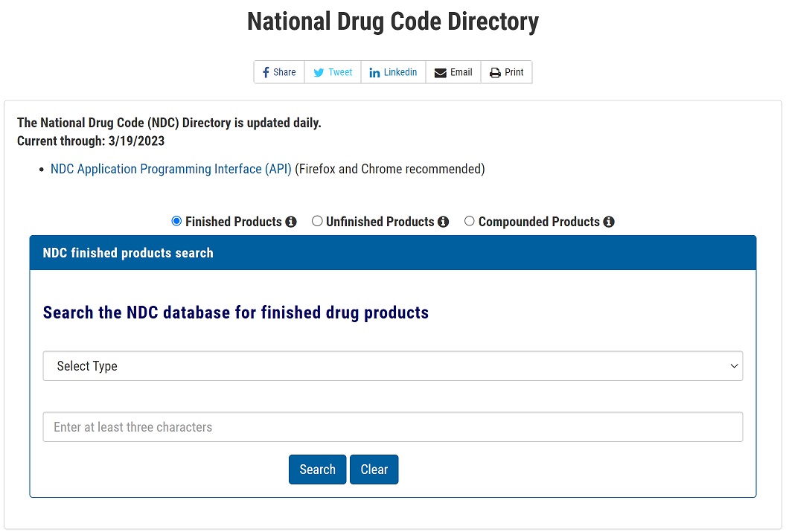The height and width of the screenshot is (532, 786).
Task: Open the Unfinished Products info tooltip icon
Action: coord(444,221)
